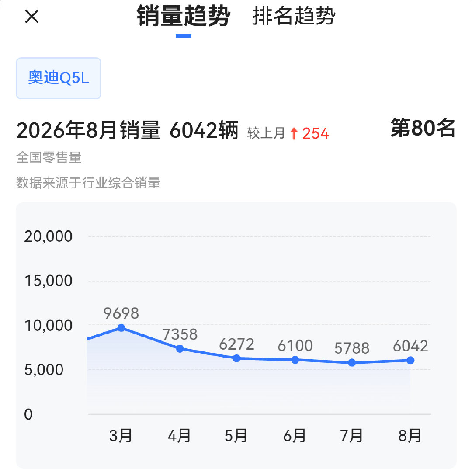Click the 10,000 axis label
Image resolution: width=472 pixels, height=476 pixels.
click(x=48, y=326)
